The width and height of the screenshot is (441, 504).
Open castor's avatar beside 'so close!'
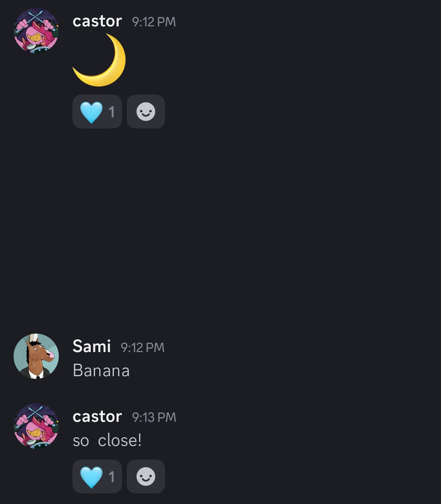tap(36, 426)
